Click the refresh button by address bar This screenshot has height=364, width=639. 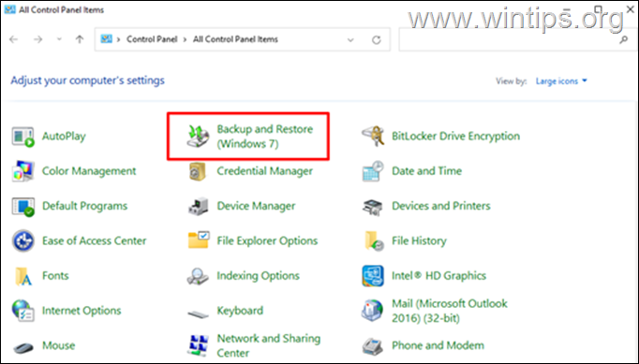click(376, 40)
